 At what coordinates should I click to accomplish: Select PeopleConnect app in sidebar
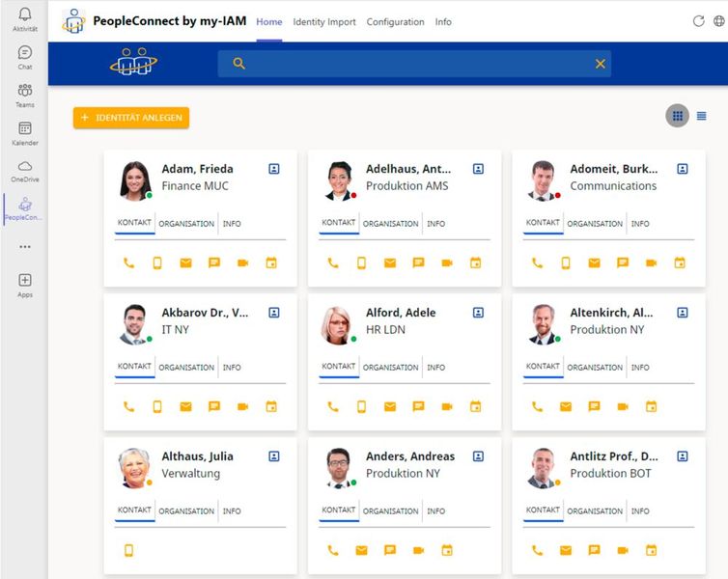[x=24, y=208]
